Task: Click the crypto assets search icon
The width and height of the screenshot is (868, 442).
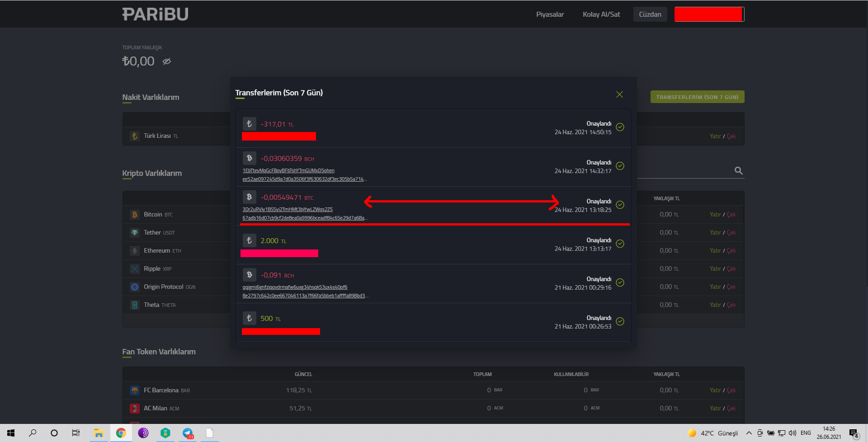Action: [738, 171]
